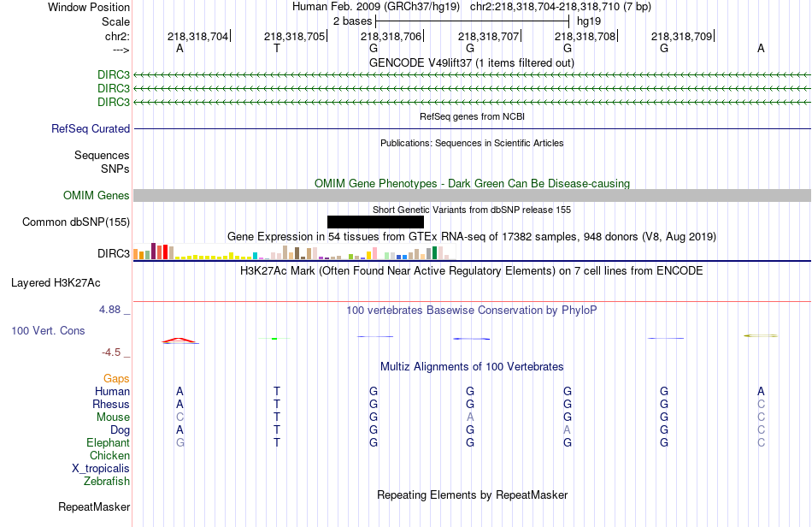Open the 100 Vert. Cons track label
Viewport: 812px width, 527px height.
48,330
